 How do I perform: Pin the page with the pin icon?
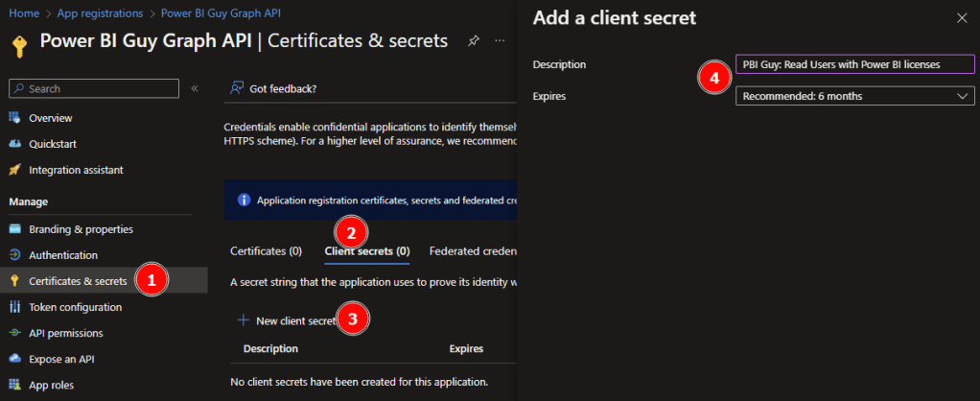(x=473, y=41)
